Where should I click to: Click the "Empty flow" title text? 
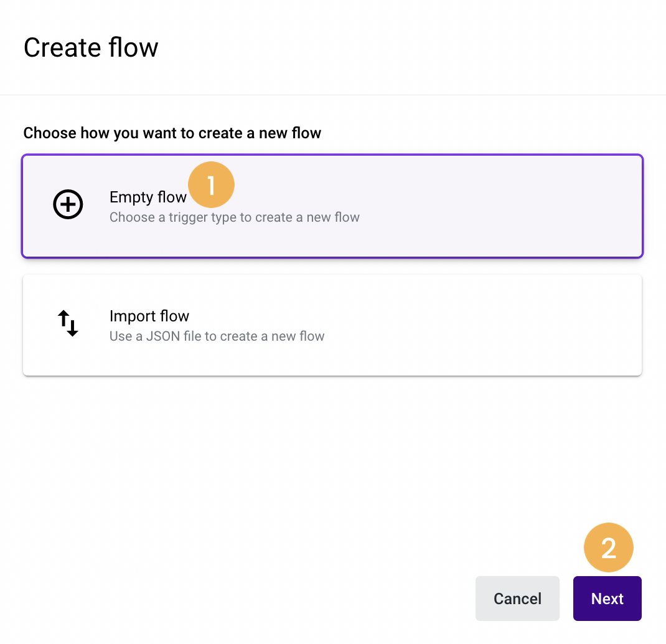(x=148, y=197)
